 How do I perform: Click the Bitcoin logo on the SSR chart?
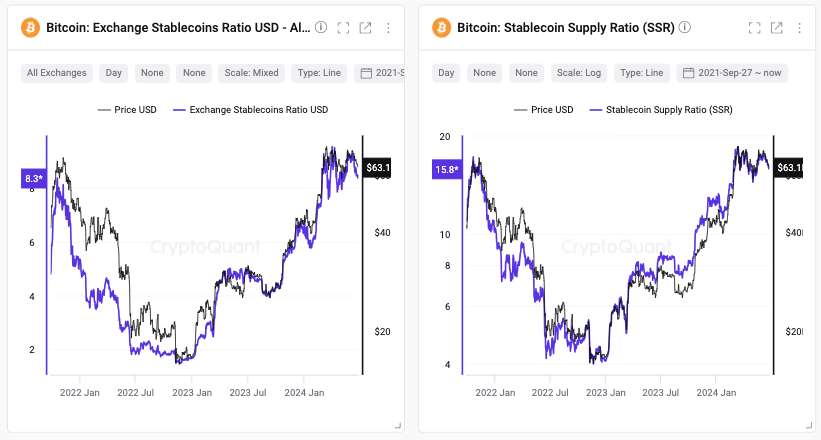click(x=441, y=28)
